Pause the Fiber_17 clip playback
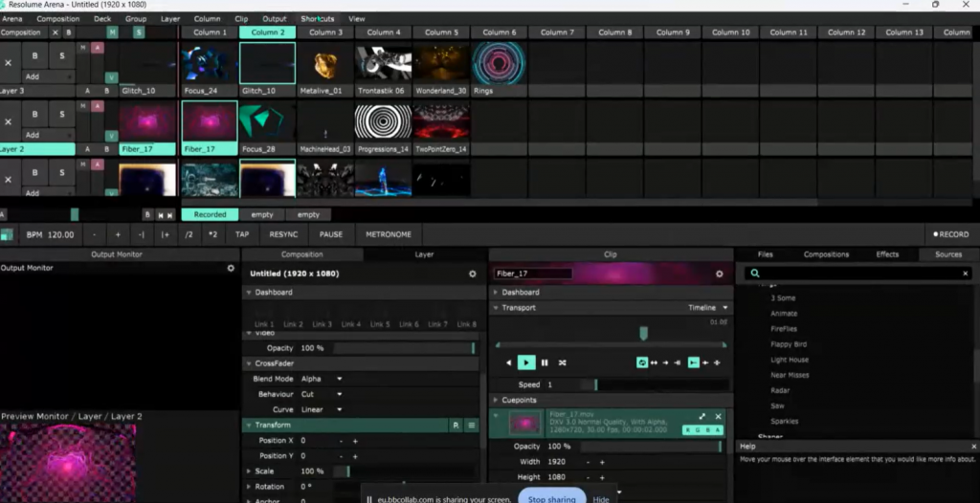980x503 pixels. [x=545, y=362]
